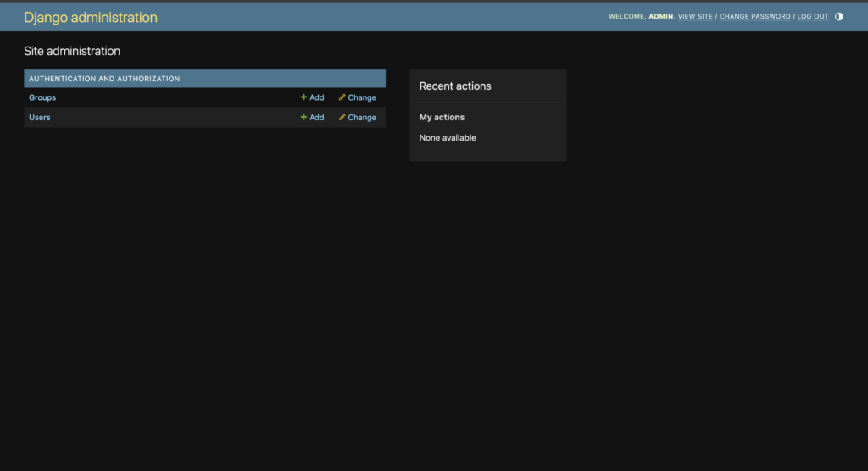
Task: Select the None available text
Action: click(x=448, y=138)
